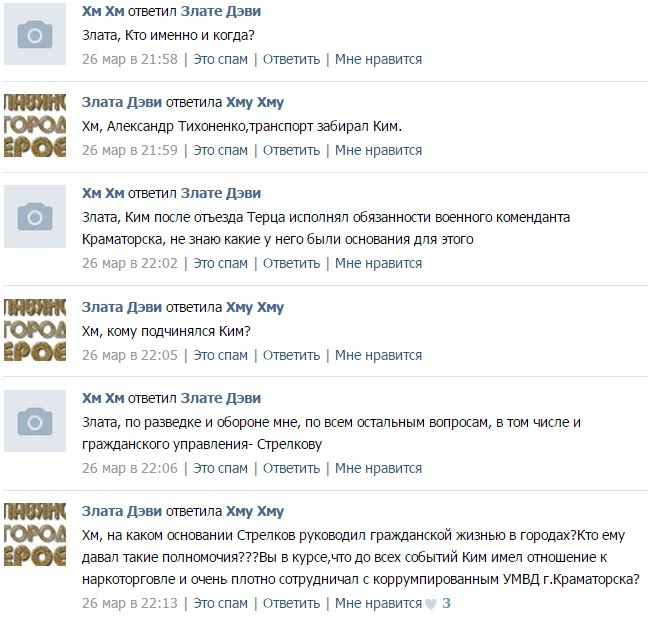Open Хм Хм profile in first comment header
Viewport: 648px width, 620px height.
point(103,11)
